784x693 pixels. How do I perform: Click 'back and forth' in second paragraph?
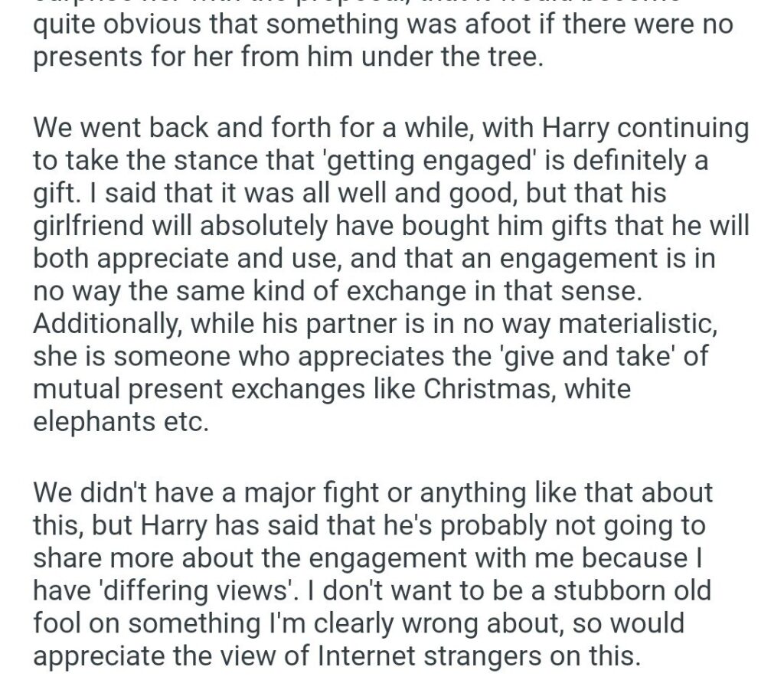click(198, 127)
